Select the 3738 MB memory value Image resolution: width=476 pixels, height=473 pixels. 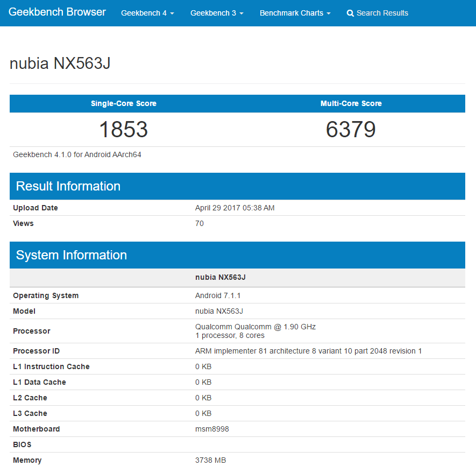tap(211, 460)
